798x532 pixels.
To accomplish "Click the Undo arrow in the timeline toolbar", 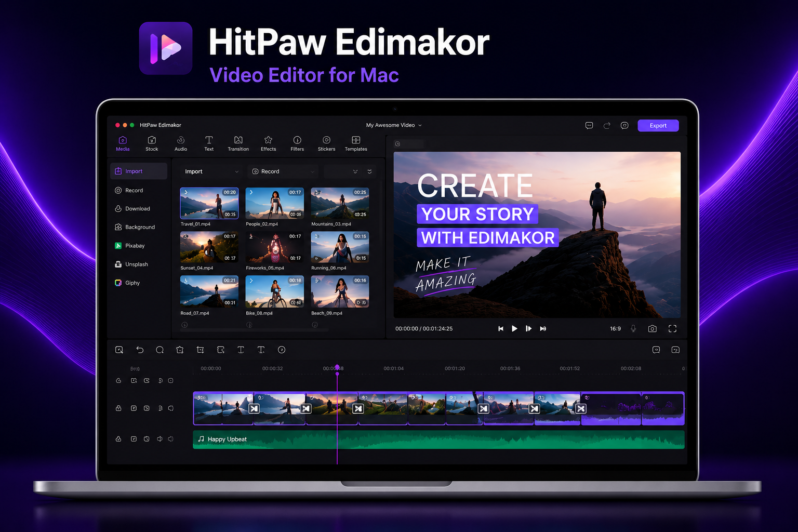I will pyautogui.click(x=140, y=350).
